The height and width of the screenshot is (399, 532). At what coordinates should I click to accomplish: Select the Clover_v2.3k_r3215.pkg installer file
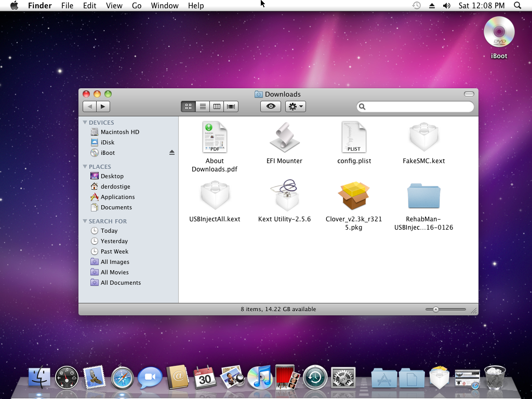pyautogui.click(x=354, y=196)
